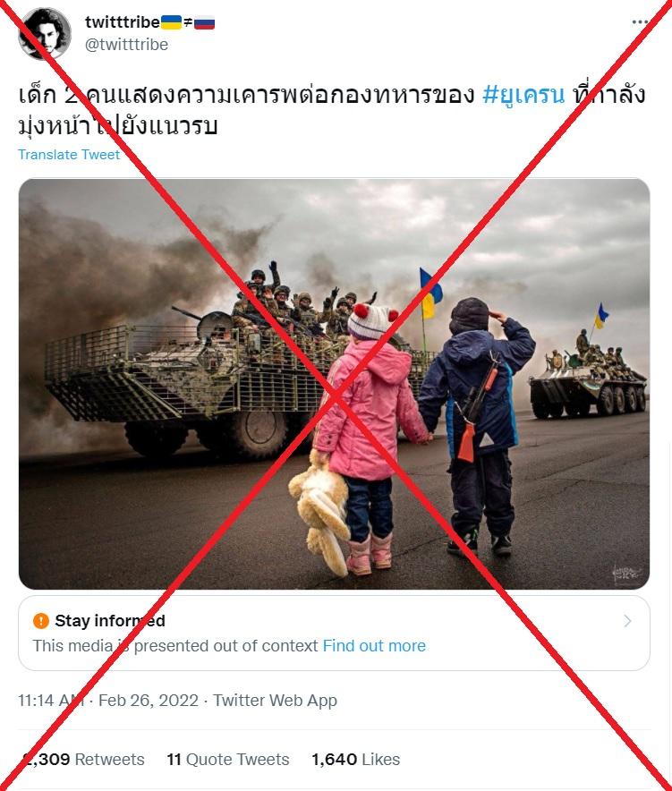The height and width of the screenshot is (791, 672).
Task: Open the tweet photo of children saluting
Action: tap(334, 384)
